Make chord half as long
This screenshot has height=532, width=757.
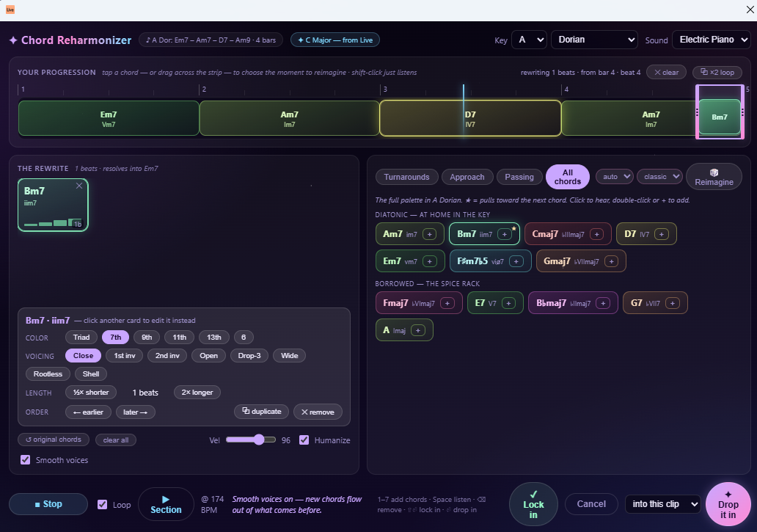(91, 393)
